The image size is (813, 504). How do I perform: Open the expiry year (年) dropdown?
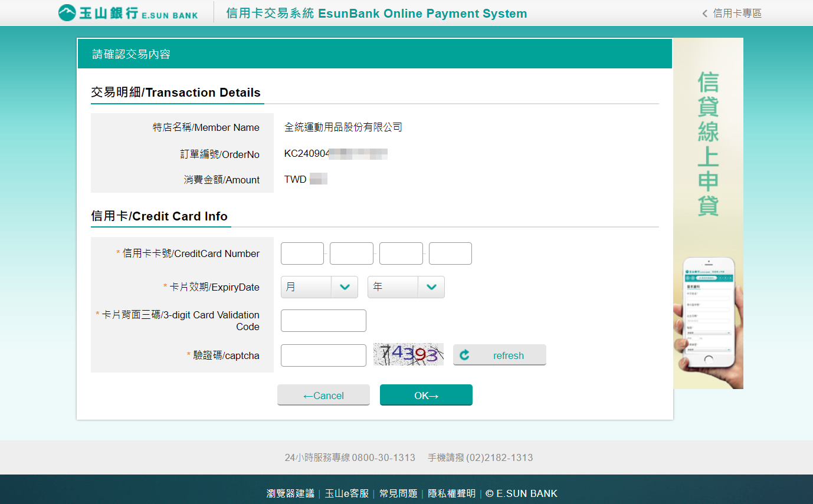pyautogui.click(x=406, y=287)
